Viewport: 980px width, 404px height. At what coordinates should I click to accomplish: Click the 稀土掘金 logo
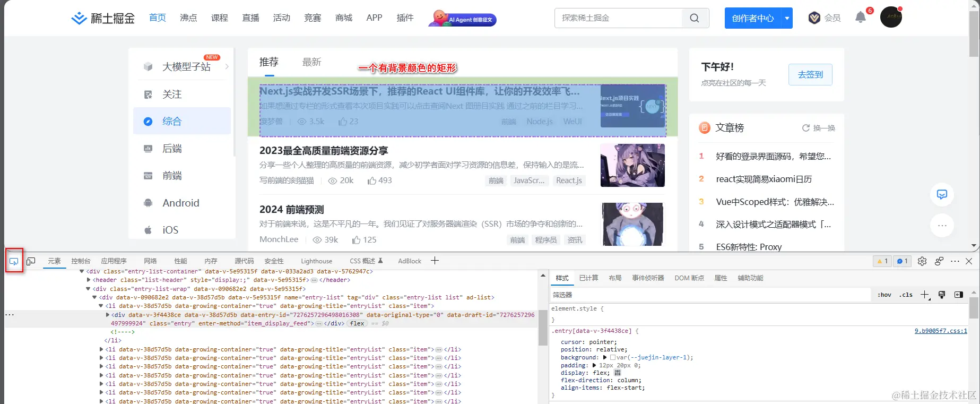coord(103,18)
